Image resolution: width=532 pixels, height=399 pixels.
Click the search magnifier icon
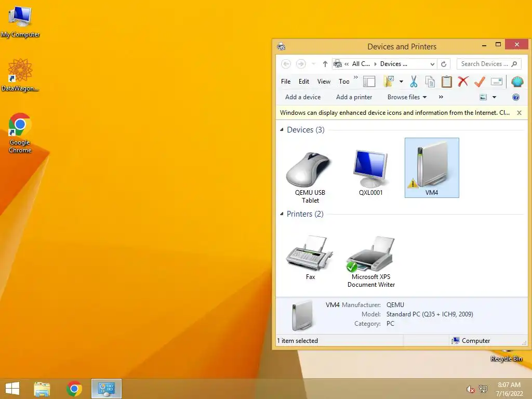[514, 64]
